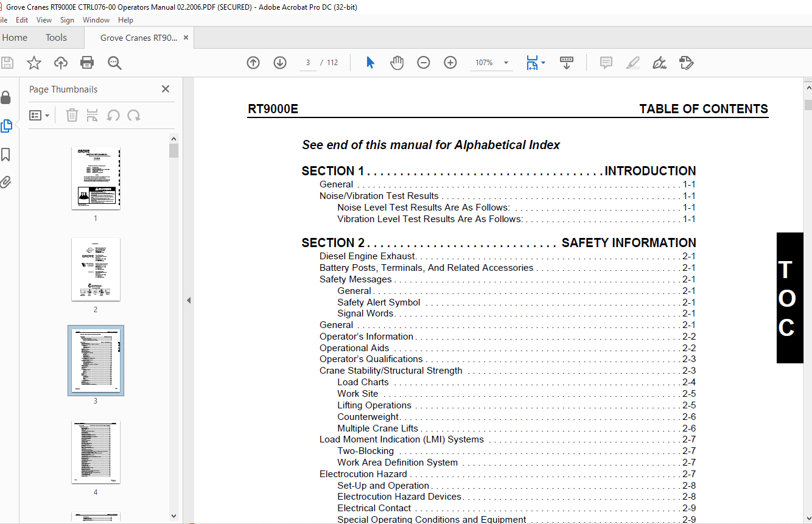This screenshot has height=524, width=812.
Task: Enable scrolling read mode icon
Action: tap(567, 63)
